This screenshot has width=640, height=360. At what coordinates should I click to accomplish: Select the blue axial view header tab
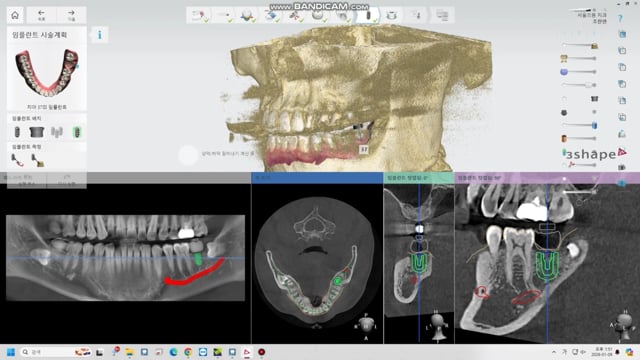coord(317,178)
